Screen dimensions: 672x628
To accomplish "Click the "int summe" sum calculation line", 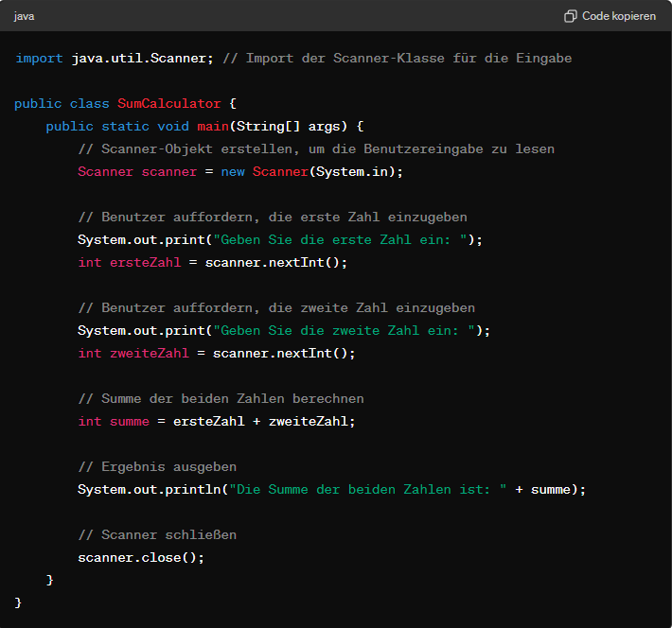I will coord(217,422).
